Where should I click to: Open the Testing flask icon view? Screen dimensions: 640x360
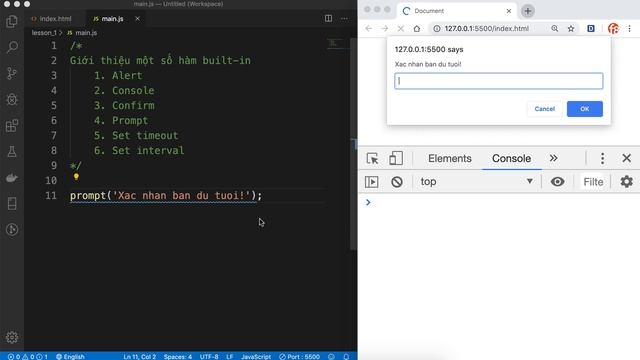pos(12,152)
